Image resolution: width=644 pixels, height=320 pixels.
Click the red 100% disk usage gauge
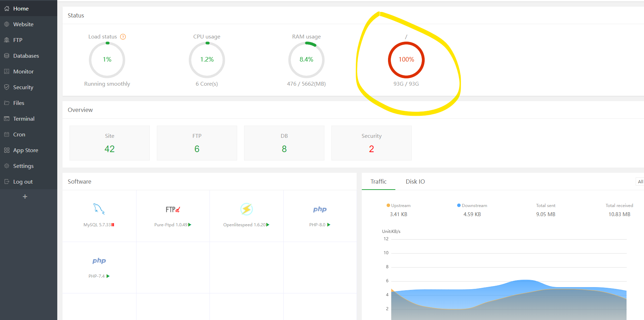click(406, 60)
